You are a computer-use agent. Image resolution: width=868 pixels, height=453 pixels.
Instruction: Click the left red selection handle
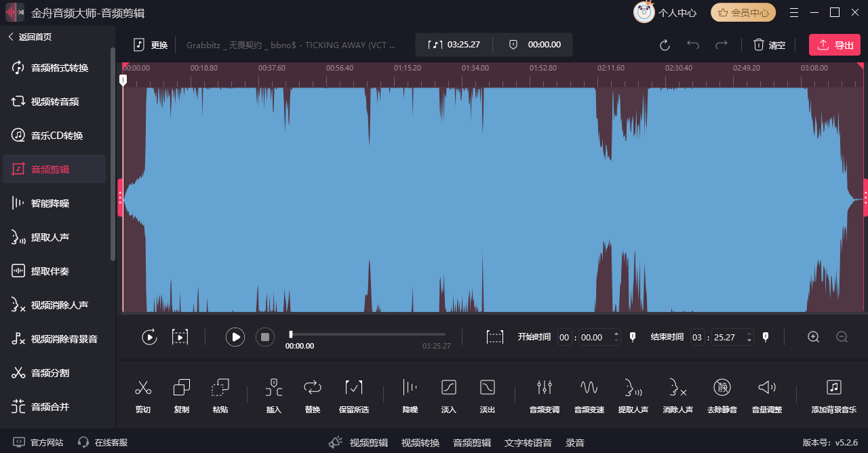(x=120, y=197)
